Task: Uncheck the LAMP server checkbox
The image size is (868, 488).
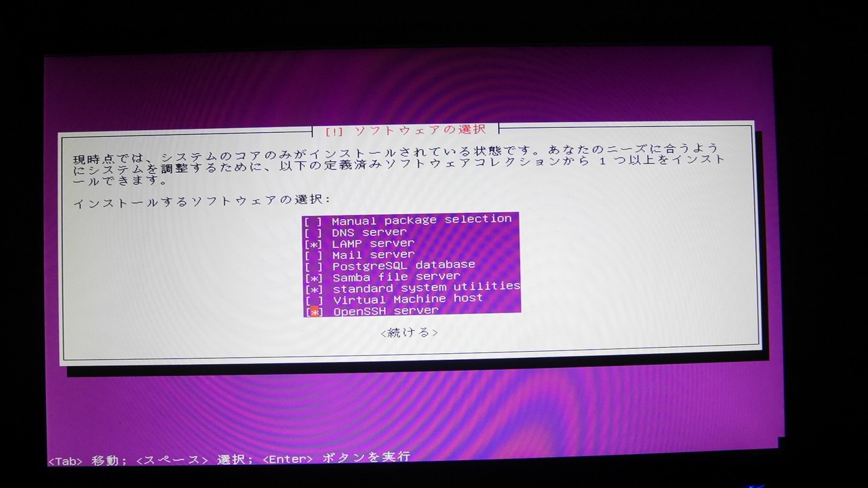Action: pyautogui.click(x=313, y=244)
